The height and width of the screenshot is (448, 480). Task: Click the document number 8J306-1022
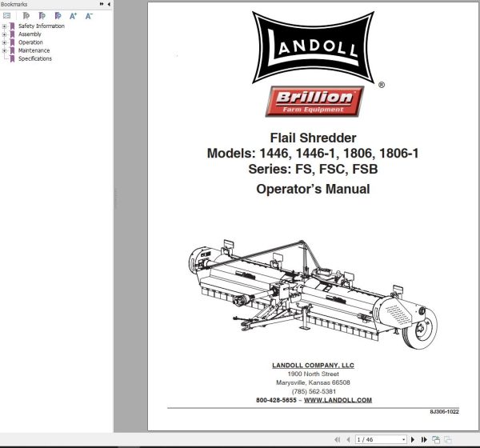[x=444, y=412]
